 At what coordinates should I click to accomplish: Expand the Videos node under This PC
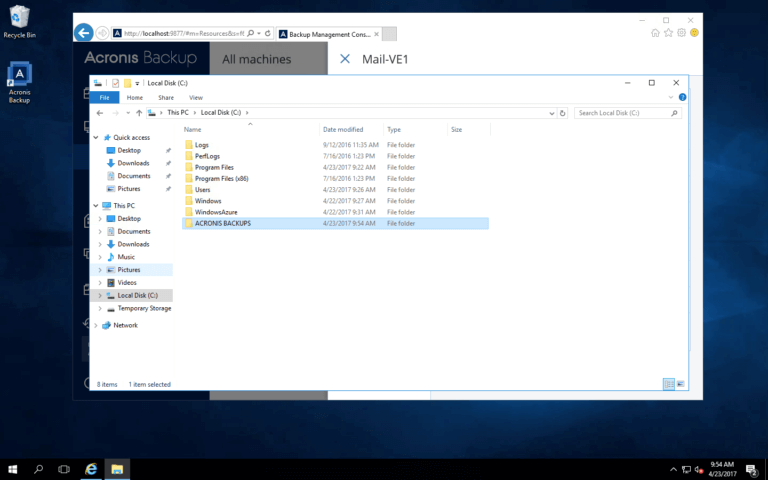[100, 283]
